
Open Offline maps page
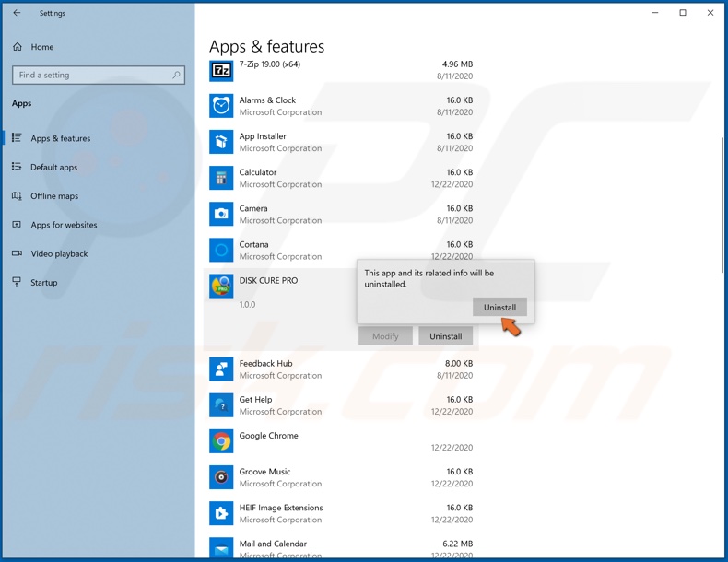point(54,196)
